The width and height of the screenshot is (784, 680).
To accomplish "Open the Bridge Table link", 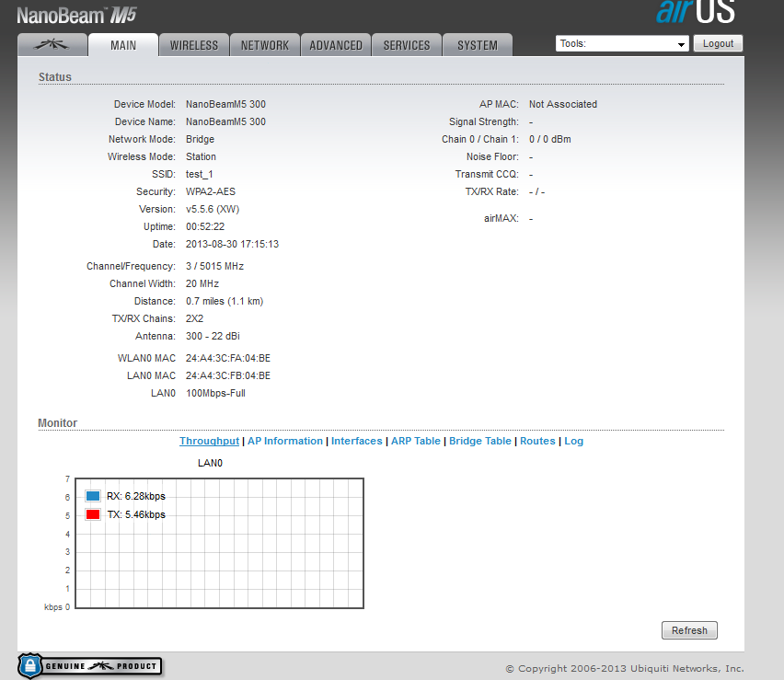I will pos(480,441).
